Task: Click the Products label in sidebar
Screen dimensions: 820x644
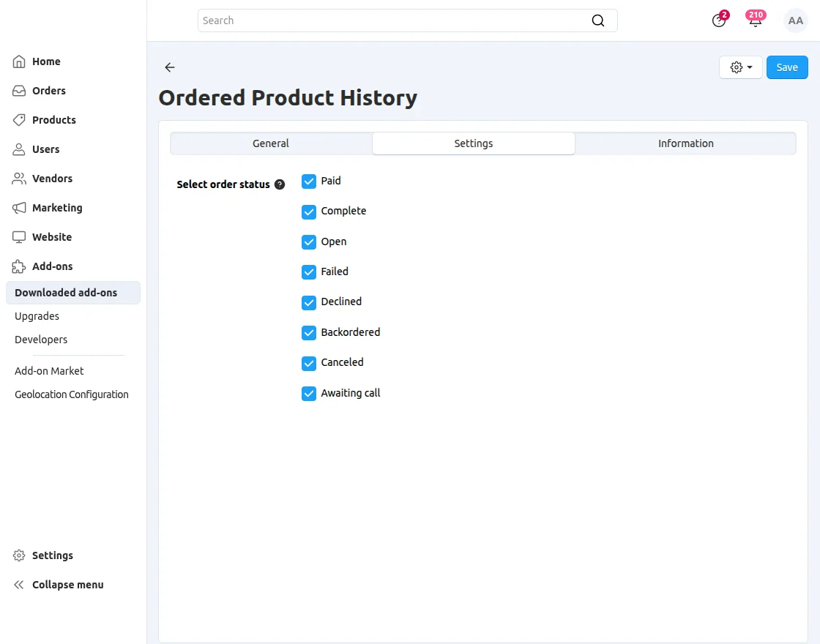Action: pos(54,120)
